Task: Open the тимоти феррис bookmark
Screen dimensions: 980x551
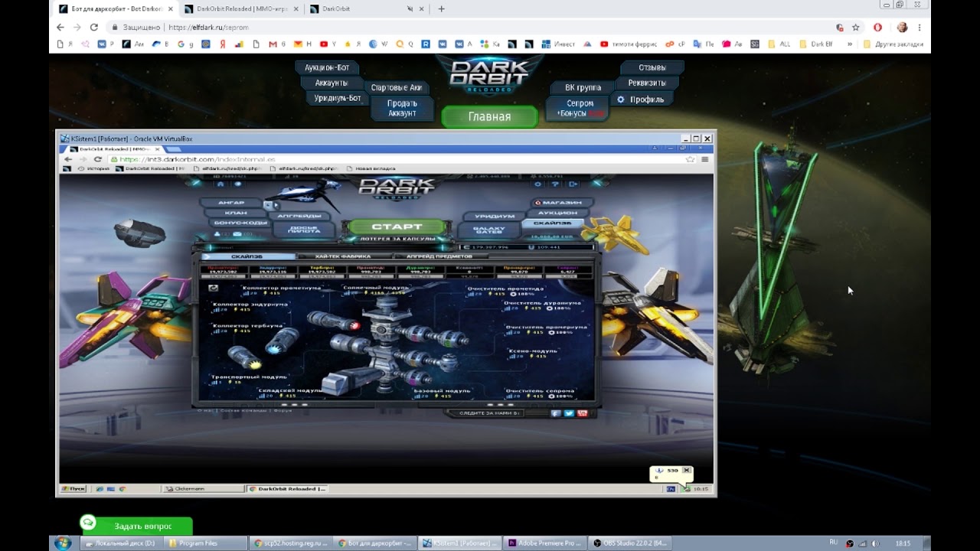Action: tap(629, 44)
